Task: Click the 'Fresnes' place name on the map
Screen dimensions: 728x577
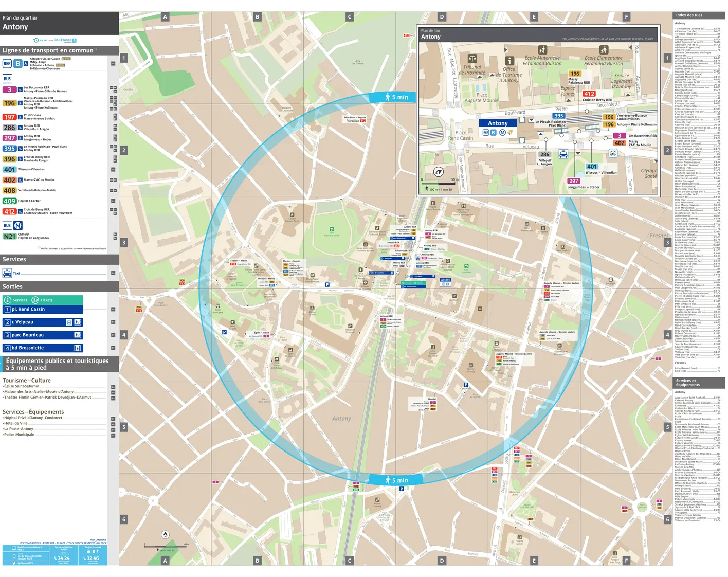Action: (659, 236)
